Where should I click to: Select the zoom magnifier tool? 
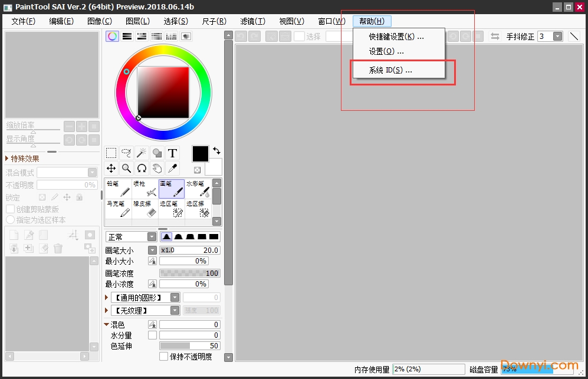point(126,169)
